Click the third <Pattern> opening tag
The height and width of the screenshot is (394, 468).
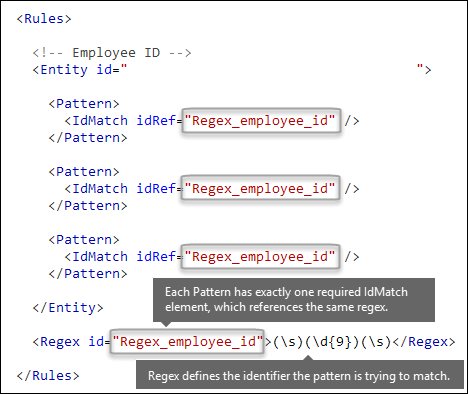(84, 240)
